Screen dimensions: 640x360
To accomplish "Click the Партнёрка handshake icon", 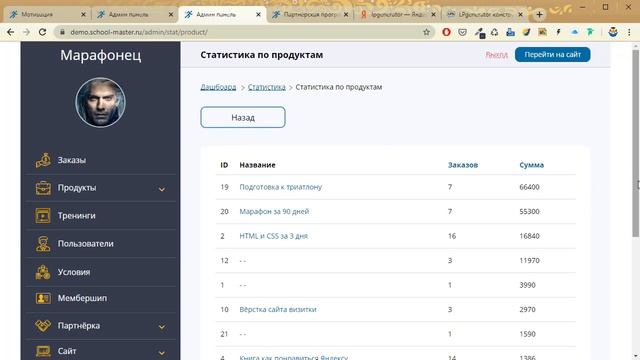I will (x=43, y=326).
